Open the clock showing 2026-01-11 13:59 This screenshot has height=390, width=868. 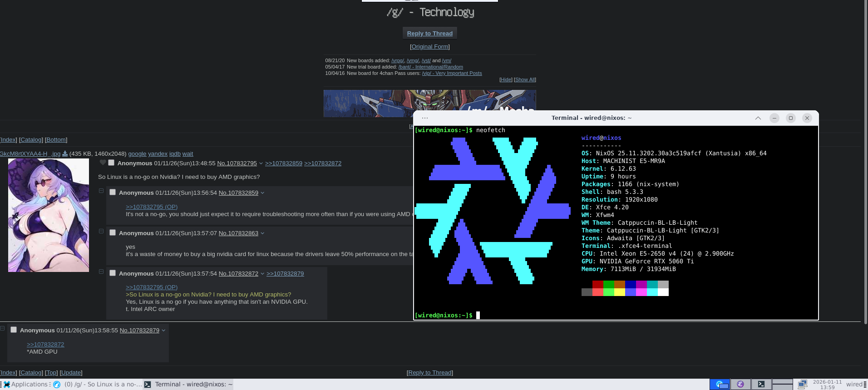(827, 385)
